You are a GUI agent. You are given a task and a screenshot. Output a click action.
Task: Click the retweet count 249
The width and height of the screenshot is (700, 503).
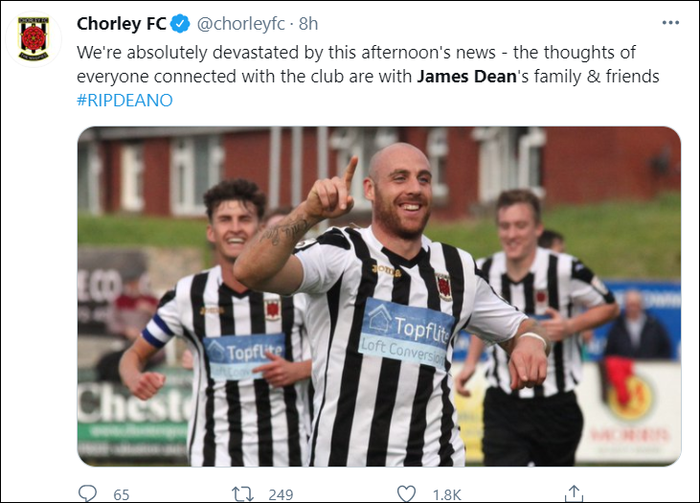coord(281,495)
